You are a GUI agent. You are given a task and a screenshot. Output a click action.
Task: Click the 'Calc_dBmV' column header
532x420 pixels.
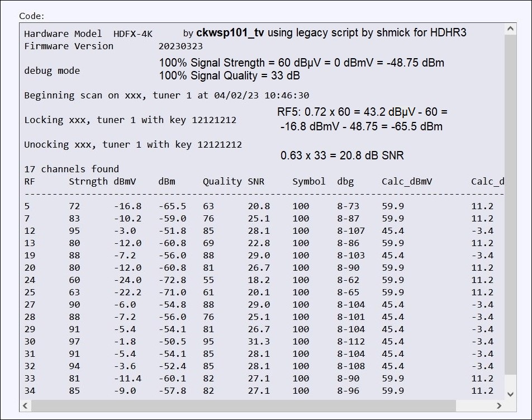pos(407,181)
